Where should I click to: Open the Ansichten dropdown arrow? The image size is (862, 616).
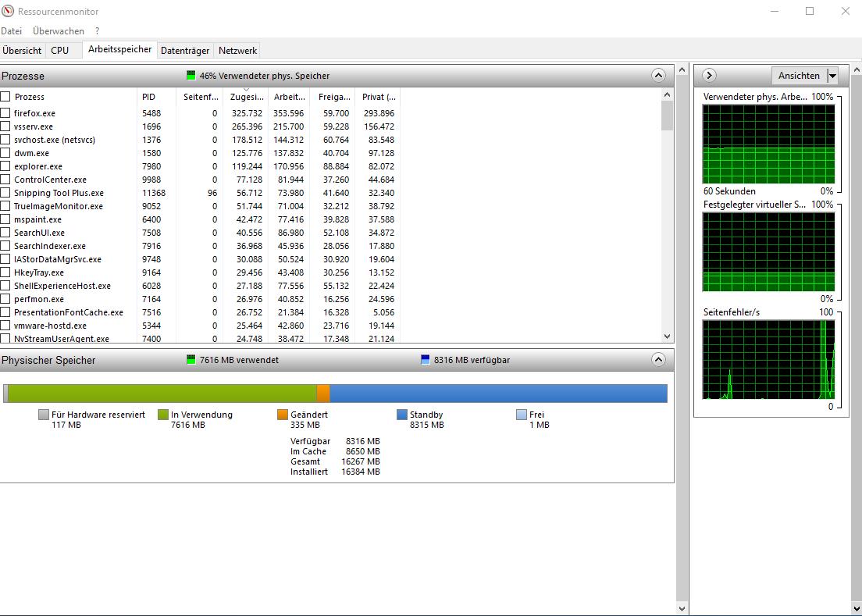(x=832, y=76)
